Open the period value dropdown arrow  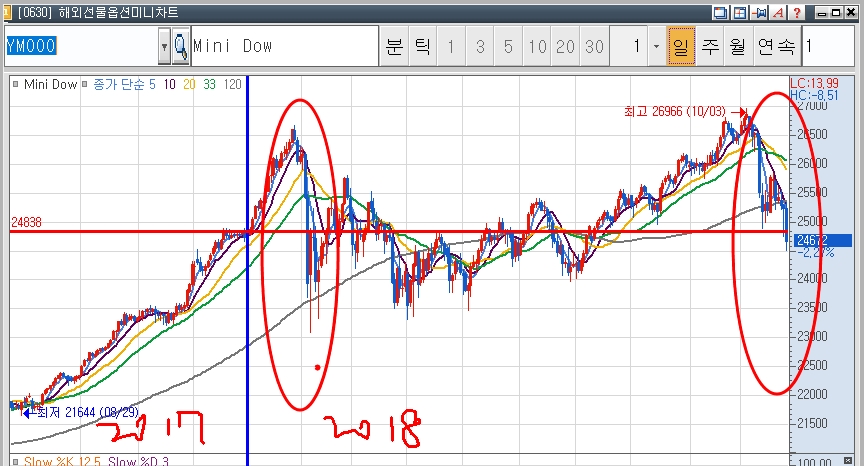pos(656,46)
